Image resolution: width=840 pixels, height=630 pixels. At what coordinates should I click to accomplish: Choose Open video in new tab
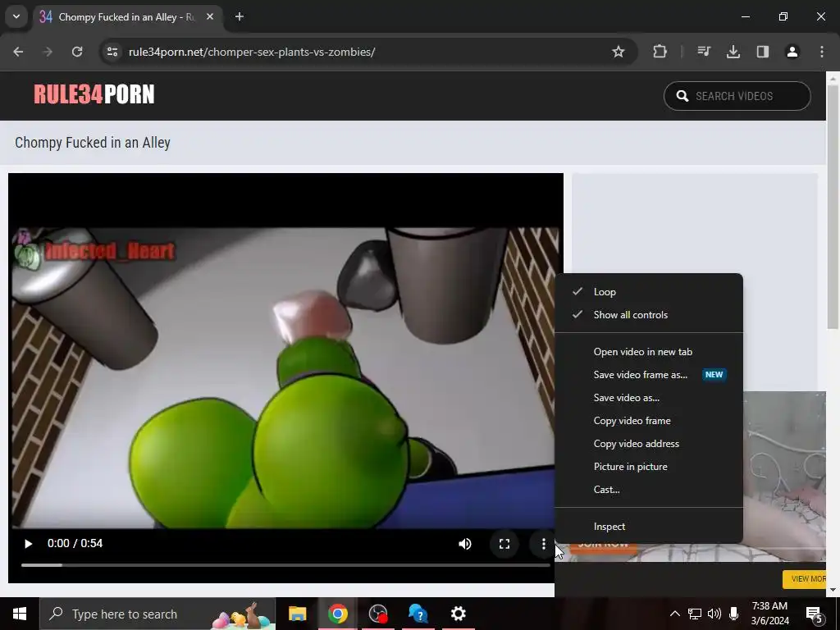[x=649, y=352]
